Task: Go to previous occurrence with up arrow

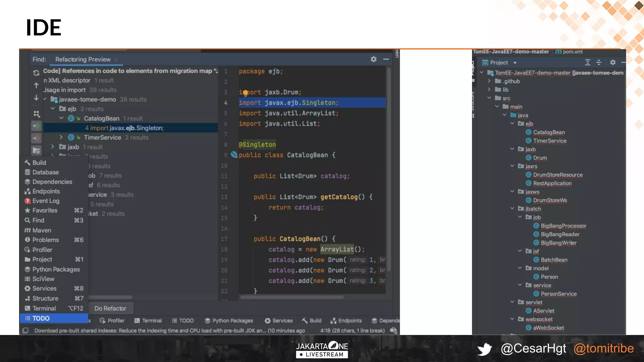Action: tap(36, 85)
